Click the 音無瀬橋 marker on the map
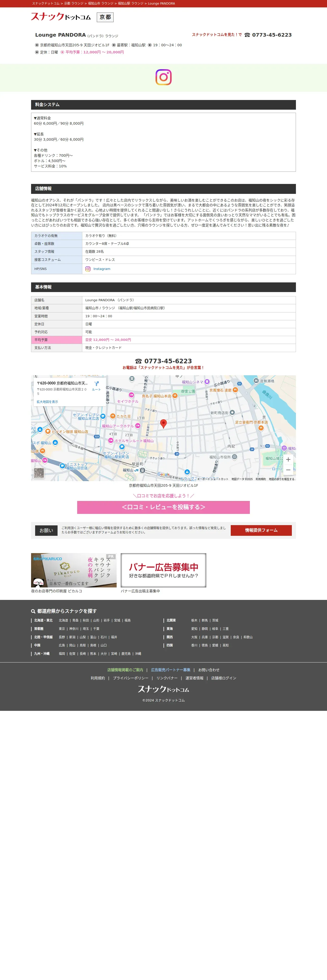This screenshot has width=327, height=980. point(256,381)
